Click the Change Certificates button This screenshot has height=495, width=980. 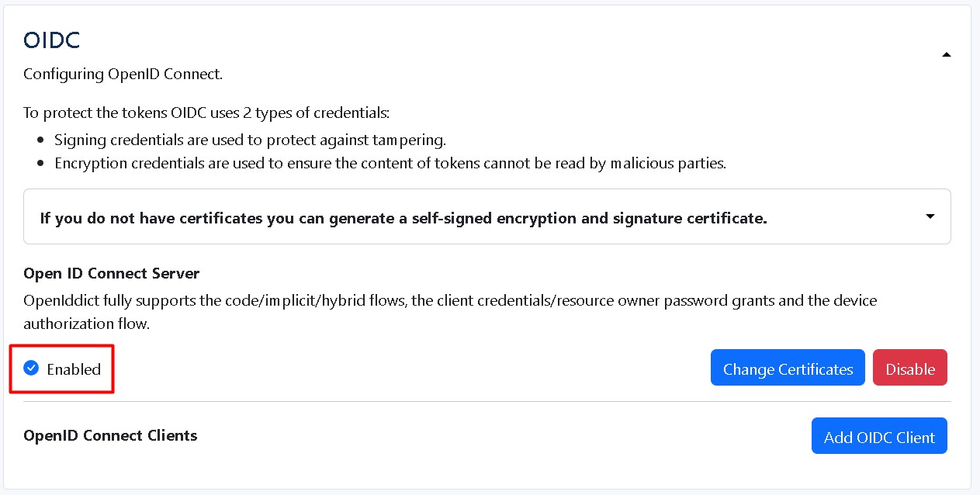click(x=788, y=369)
